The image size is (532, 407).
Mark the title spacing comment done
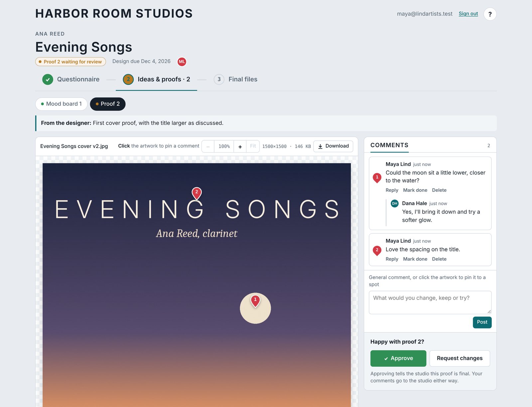pos(415,259)
